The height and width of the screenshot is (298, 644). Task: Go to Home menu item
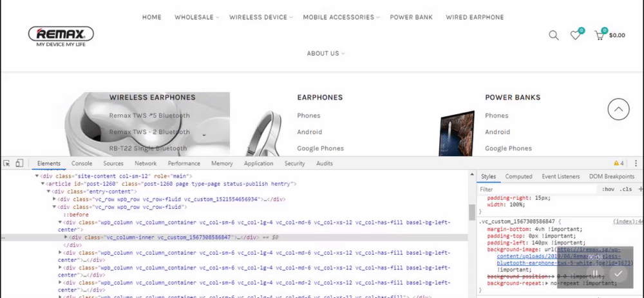pos(151,17)
